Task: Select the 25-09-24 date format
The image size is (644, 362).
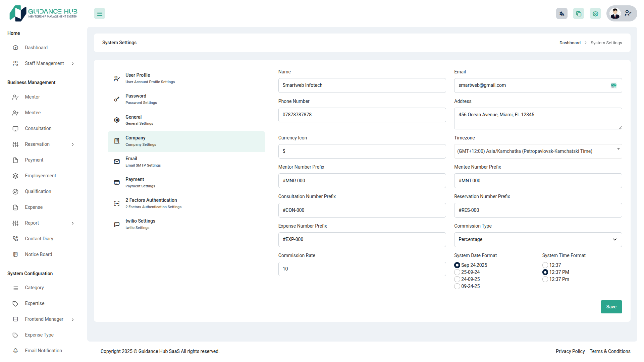Action: [457, 272]
